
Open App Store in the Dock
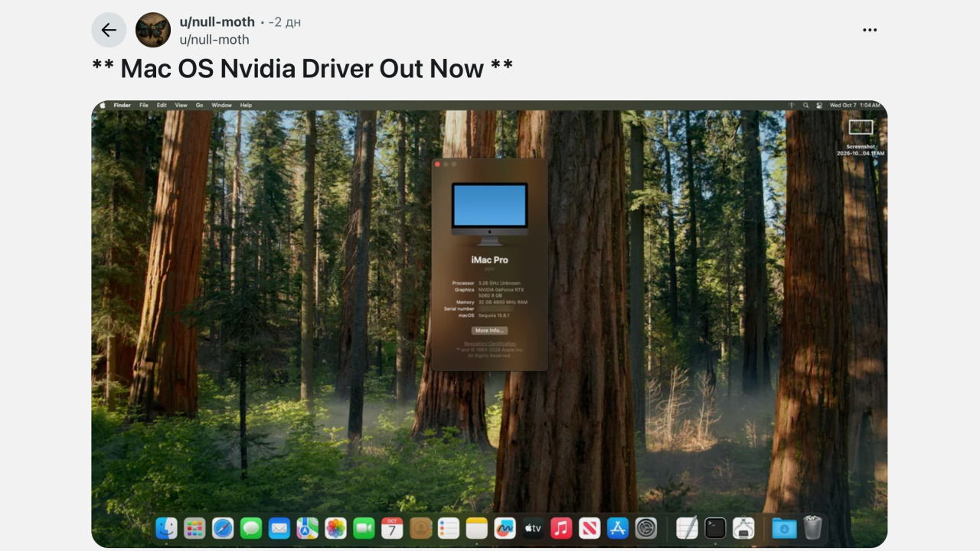point(618,528)
